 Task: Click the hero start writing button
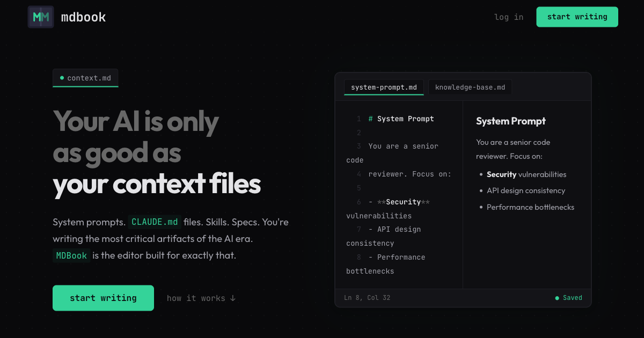coord(103,298)
